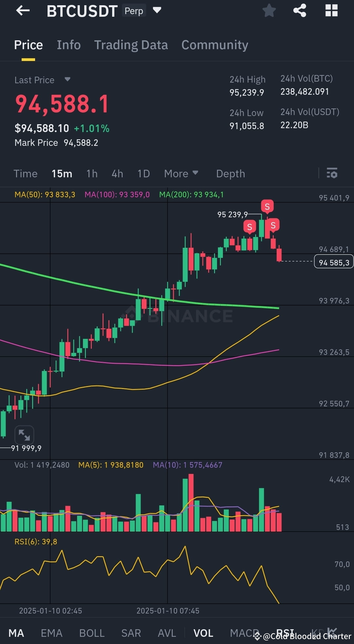Open sharing options via the share icon
The width and height of the screenshot is (354, 644).
coord(300,10)
